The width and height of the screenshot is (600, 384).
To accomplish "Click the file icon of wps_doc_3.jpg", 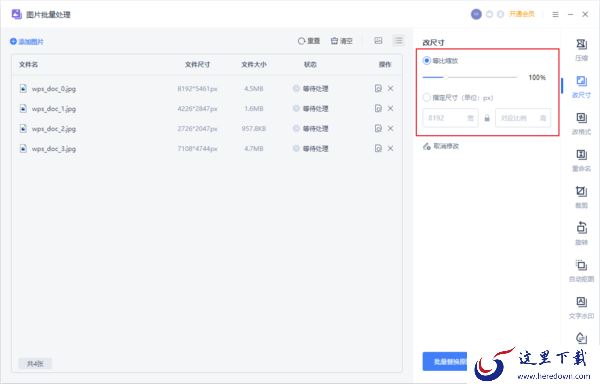I will pyautogui.click(x=23, y=148).
